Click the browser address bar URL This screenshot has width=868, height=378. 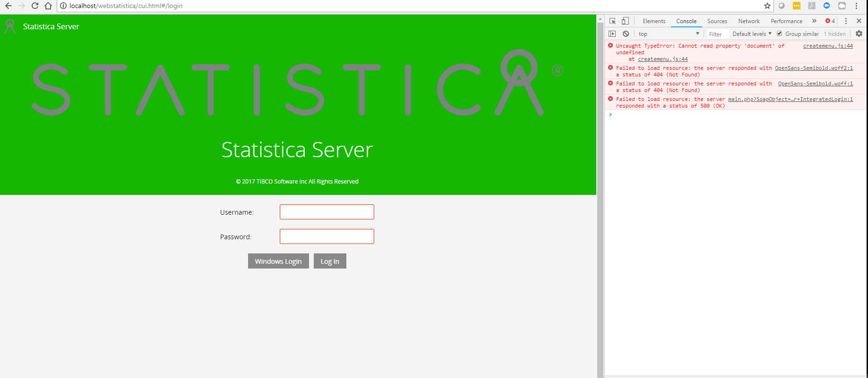pos(126,6)
